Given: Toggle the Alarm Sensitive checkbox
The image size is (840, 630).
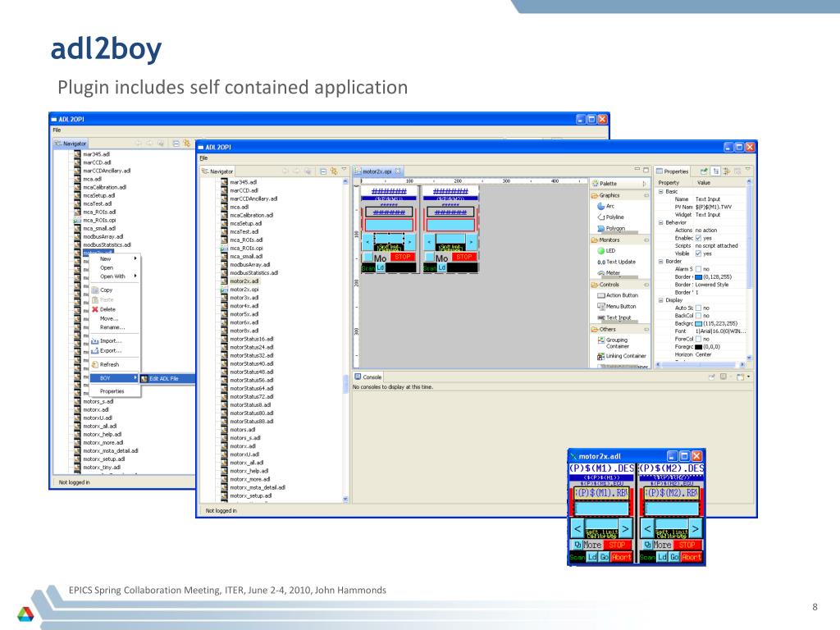Looking at the screenshot, I should coord(698,269).
